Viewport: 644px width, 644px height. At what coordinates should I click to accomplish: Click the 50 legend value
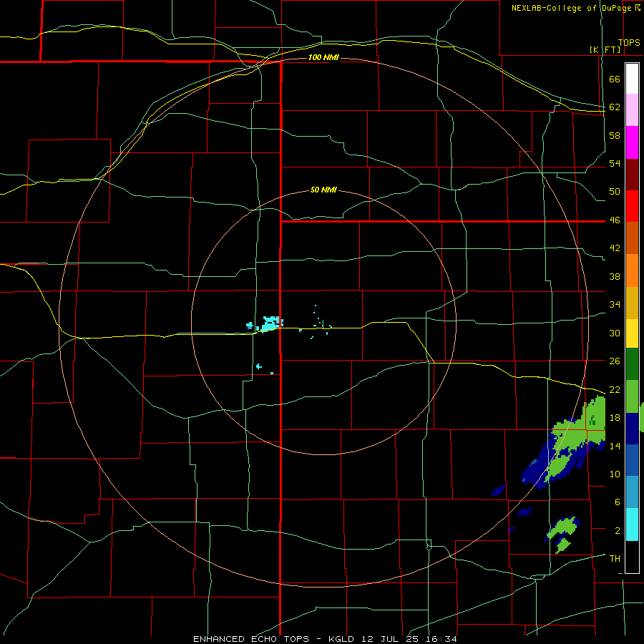(615, 192)
